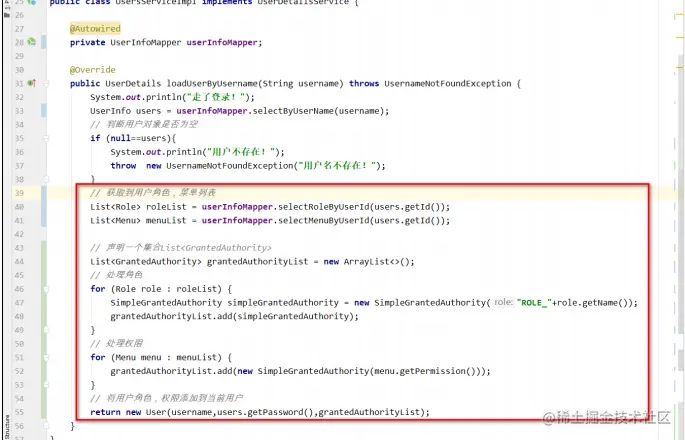Click the implements-method gutter icon on line 31
The height and width of the screenshot is (440, 685).
(x=31, y=83)
